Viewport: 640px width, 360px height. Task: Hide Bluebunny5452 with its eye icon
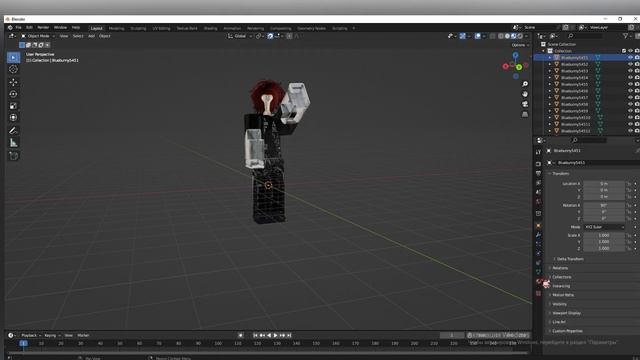point(630,64)
